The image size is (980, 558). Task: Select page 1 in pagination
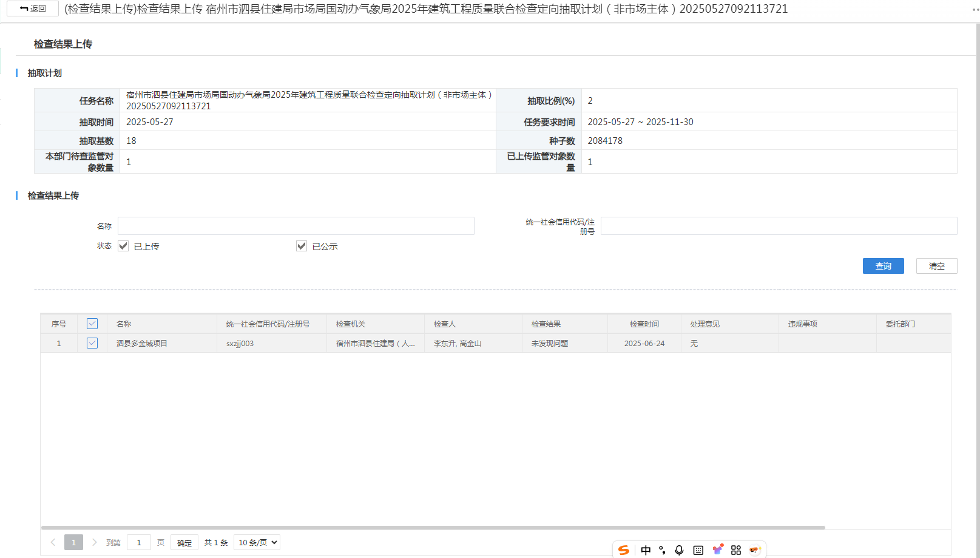73,542
